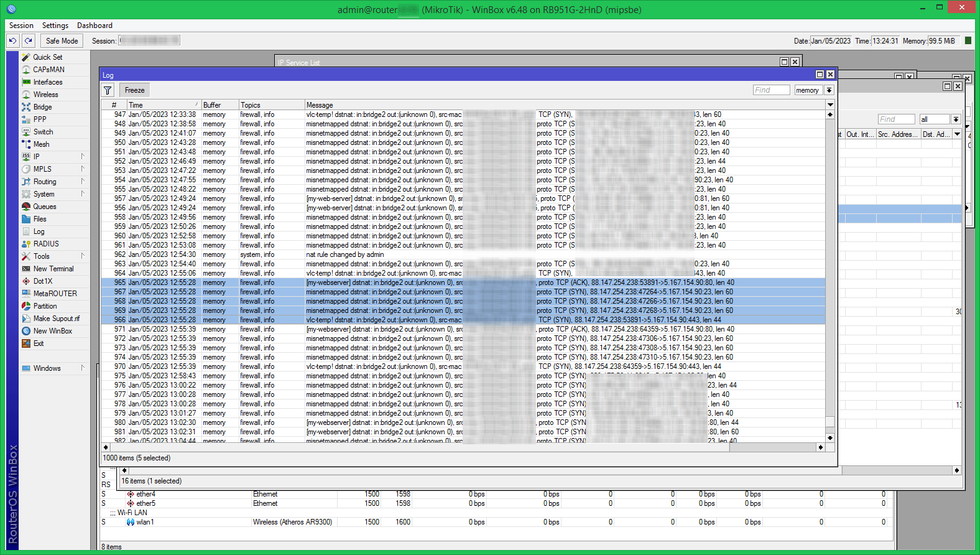This screenshot has height=555, width=980.
Task: Click the Find field in Log window
Action: [771, 90]
